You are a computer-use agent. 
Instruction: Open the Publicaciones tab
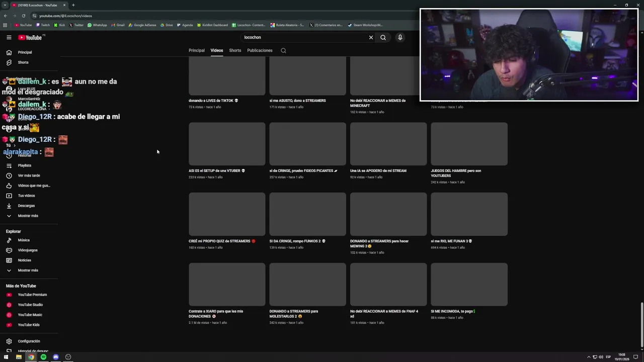coord(260,50)
